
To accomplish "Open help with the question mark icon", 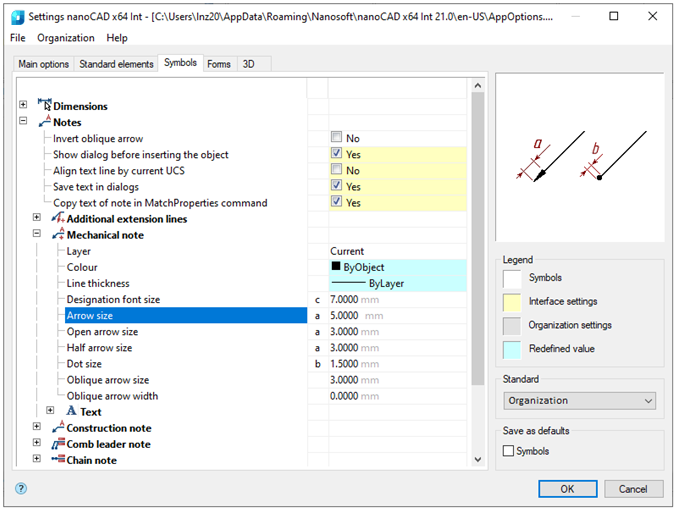I will (x=21, y=489).
